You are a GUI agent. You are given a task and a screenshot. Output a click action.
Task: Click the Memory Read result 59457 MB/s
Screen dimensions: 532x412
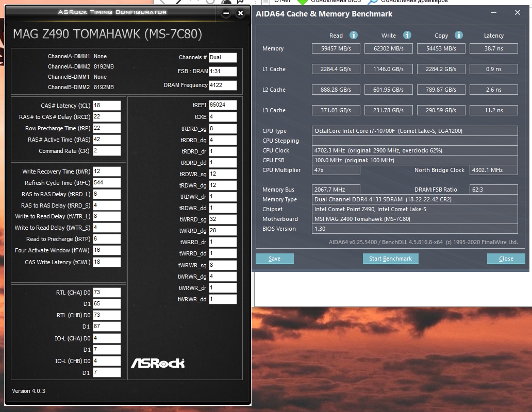[x=336, y=48]
